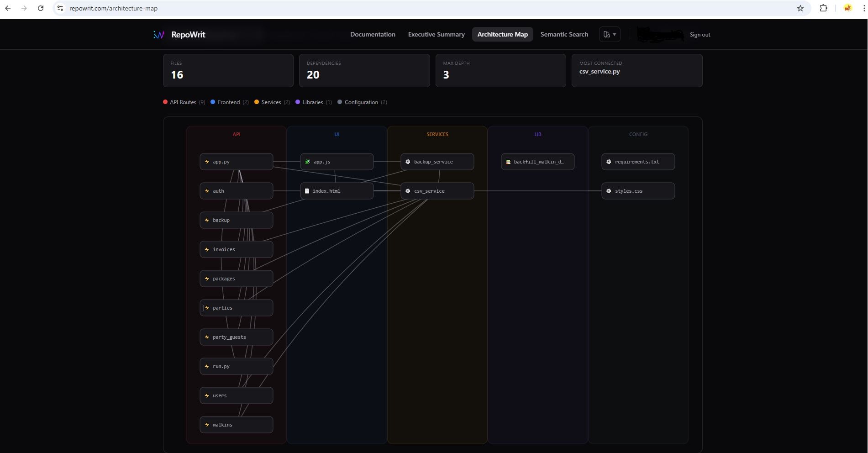Image resolution: width=868 pixels, height=453 pixels.
Task: Toggle the Libraries legend filter
Action: click(314, 102)
